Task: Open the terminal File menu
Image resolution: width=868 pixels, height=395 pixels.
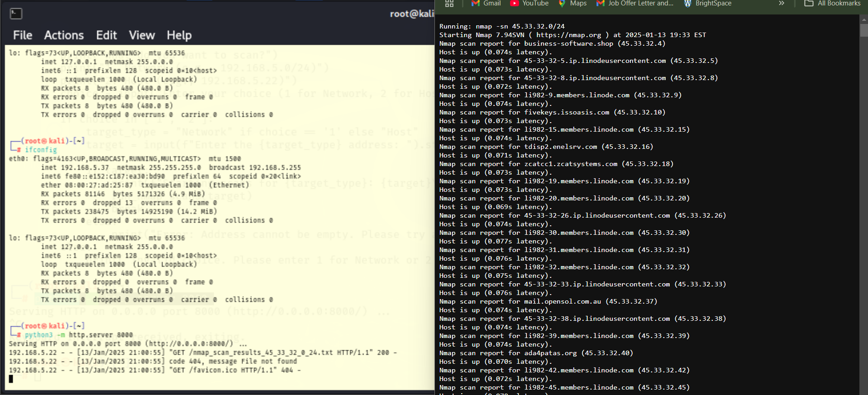Action: [x=23, y=35]
